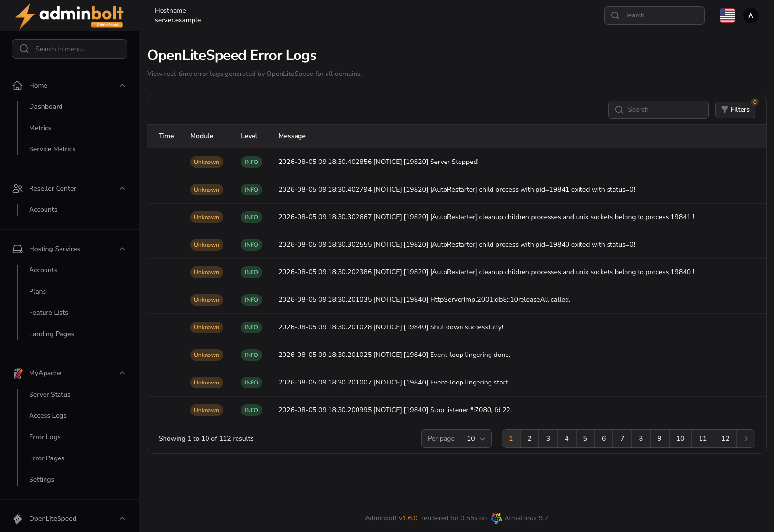Screen dimensions: 774x532
Task: Click the 'releaseAll called.' log message
Action: (x=424, y=300)
